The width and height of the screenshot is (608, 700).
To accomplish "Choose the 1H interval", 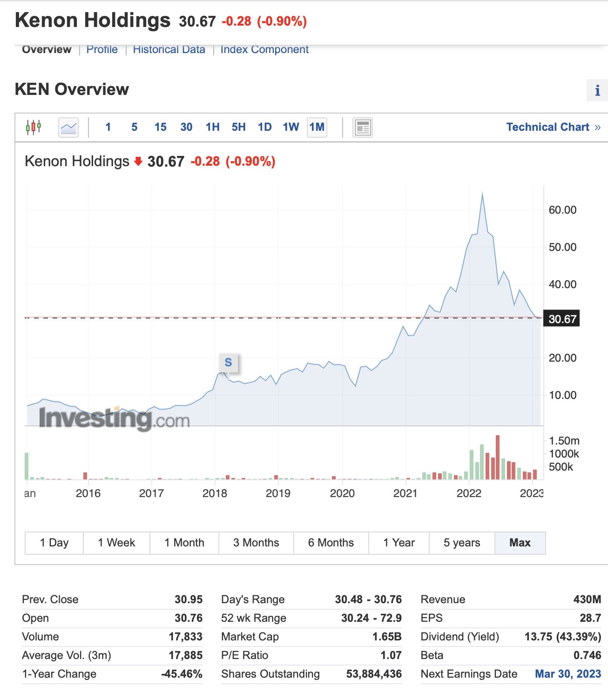I will [x=213, y=127].
